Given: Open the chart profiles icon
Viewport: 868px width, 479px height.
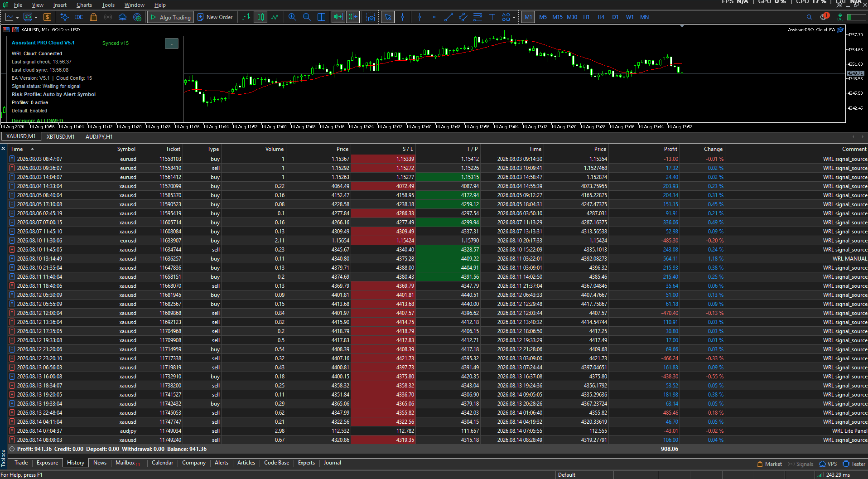Looking at the screenshot, I should (28, 17).
